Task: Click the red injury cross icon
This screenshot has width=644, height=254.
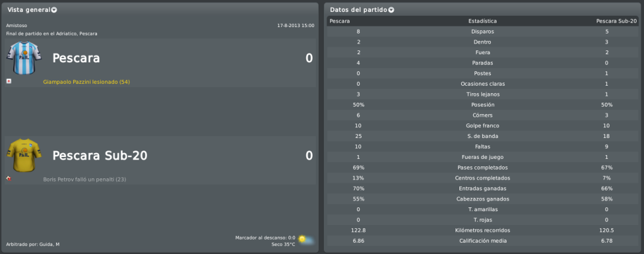Action: tap(9, 81)
